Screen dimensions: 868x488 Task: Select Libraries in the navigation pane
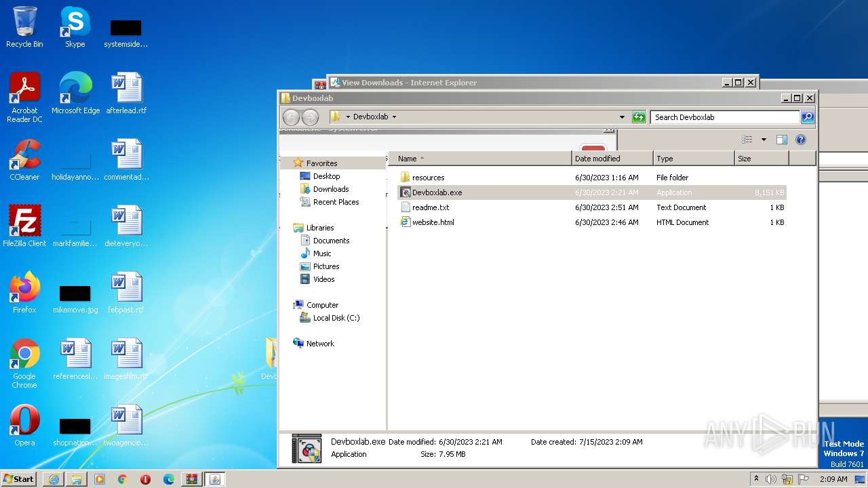click(x=320, y=228)
